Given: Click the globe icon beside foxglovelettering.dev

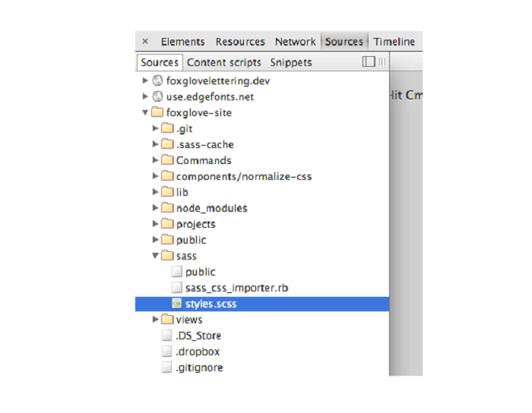Looking at the screenshot, I should pyautogui.click(x=158, y=81).
